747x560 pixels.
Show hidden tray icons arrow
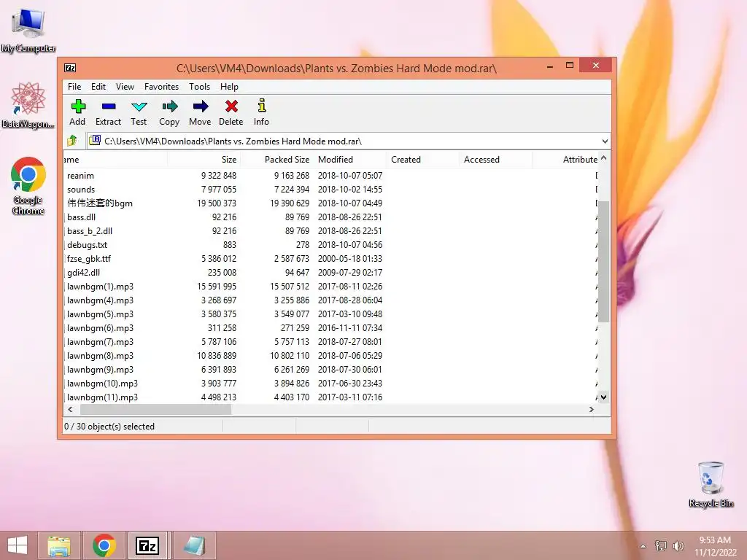coord(643,546)
